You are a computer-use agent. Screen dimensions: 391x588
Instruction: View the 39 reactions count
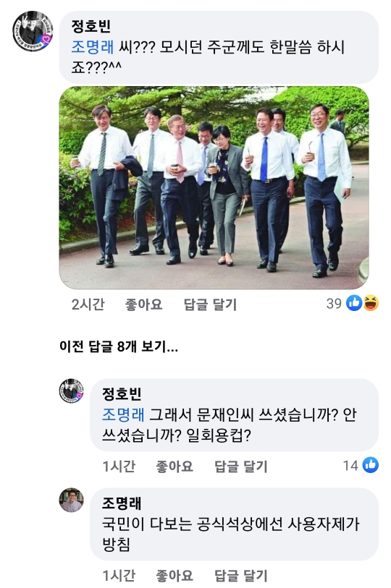coord(334,303)
